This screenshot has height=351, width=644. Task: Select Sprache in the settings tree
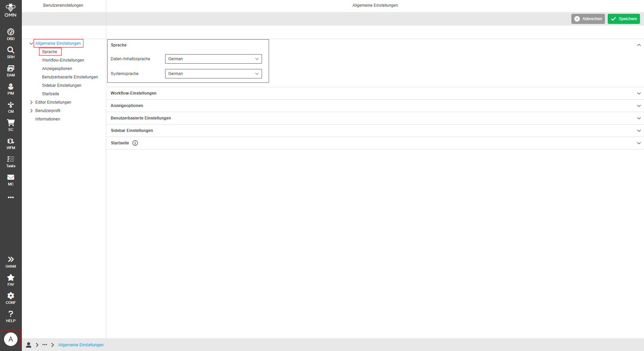pyautogui.click(x=50, y=51)
